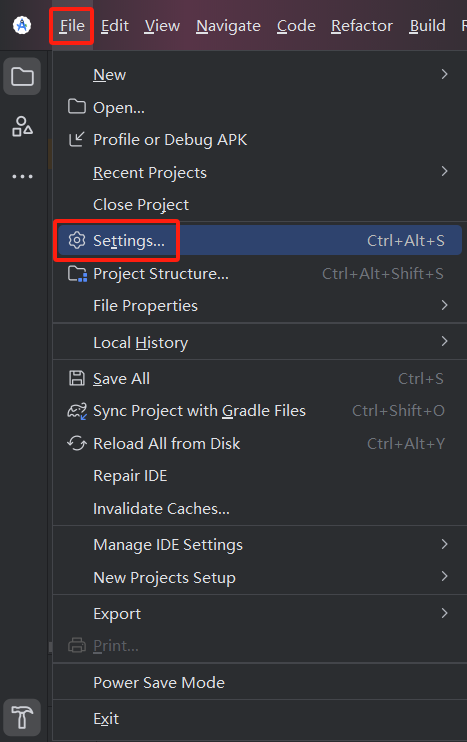Click the Save All floppy disk icon

[77, 379]
